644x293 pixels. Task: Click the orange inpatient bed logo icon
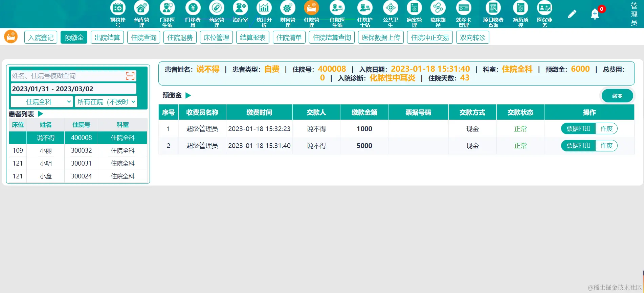pyautogui.click(x=11, y=36)
